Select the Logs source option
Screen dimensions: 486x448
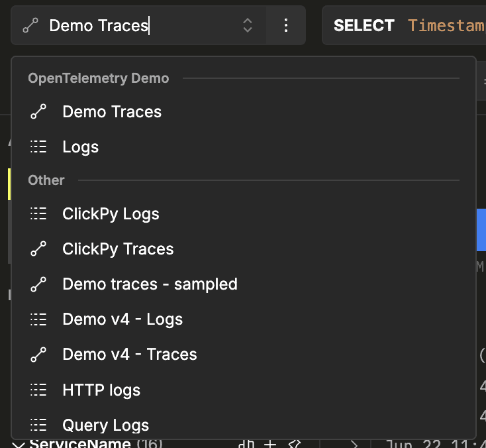coord(243,146)
